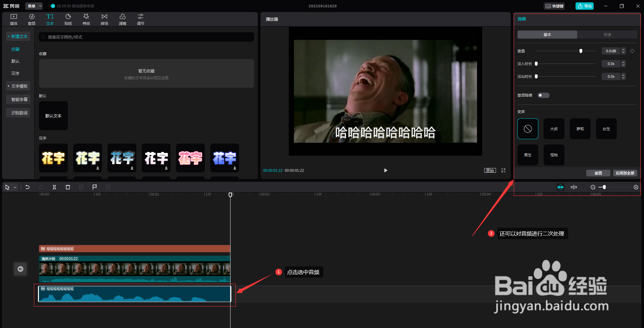Adjust the timeline zoom slider

pyautogui.click(x=604, y=187)
